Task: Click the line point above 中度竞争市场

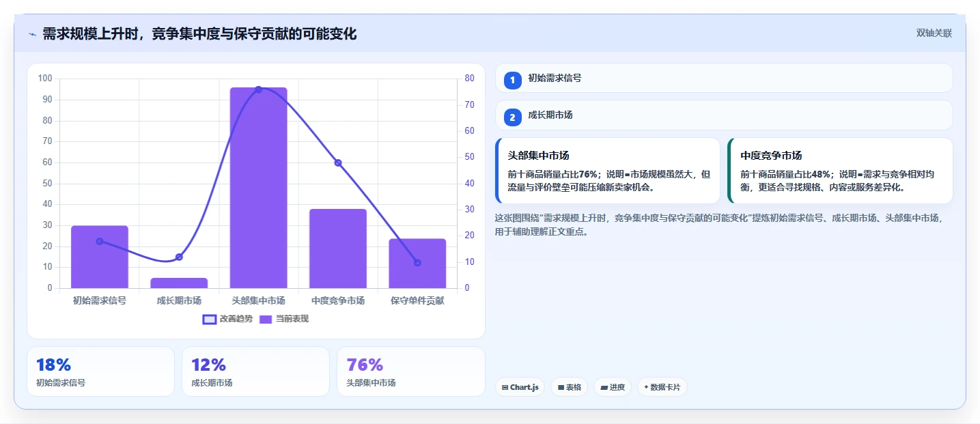Action: [x=338, y=162]
